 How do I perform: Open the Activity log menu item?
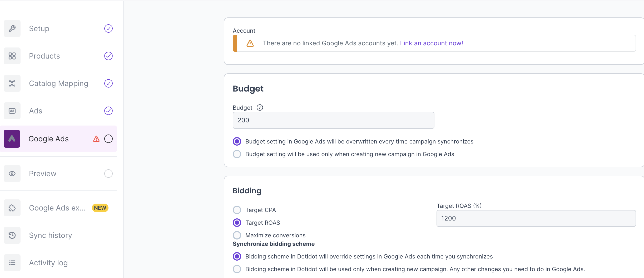pos(48,263)
